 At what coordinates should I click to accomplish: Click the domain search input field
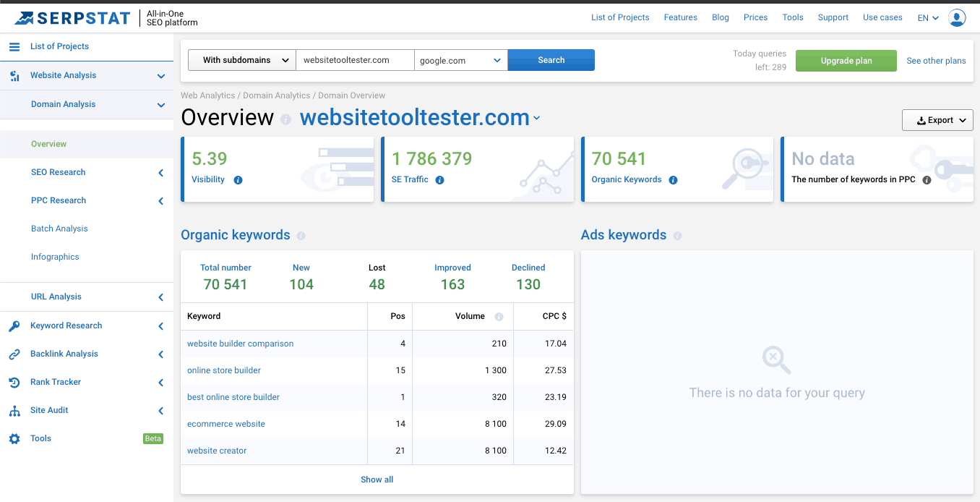pyautogui.click(x=355, y=60)
